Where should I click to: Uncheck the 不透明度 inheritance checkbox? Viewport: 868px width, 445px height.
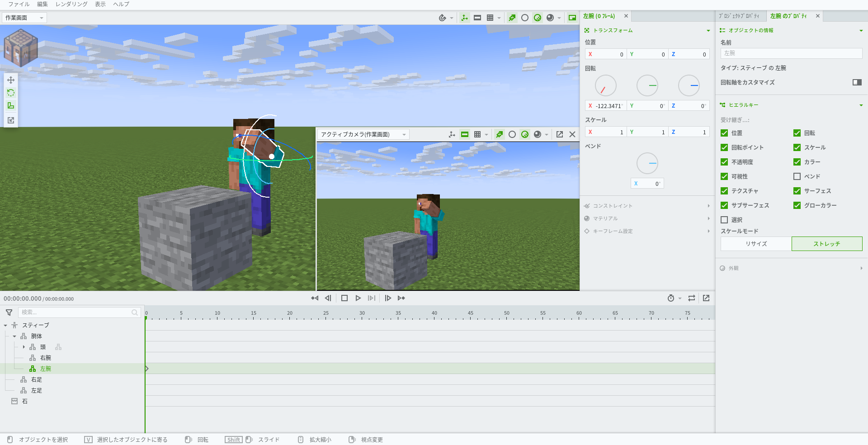[725, 162]
